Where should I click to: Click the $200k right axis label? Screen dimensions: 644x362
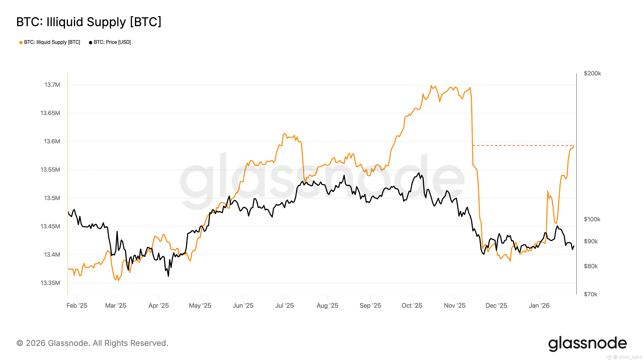click(592, 73)
